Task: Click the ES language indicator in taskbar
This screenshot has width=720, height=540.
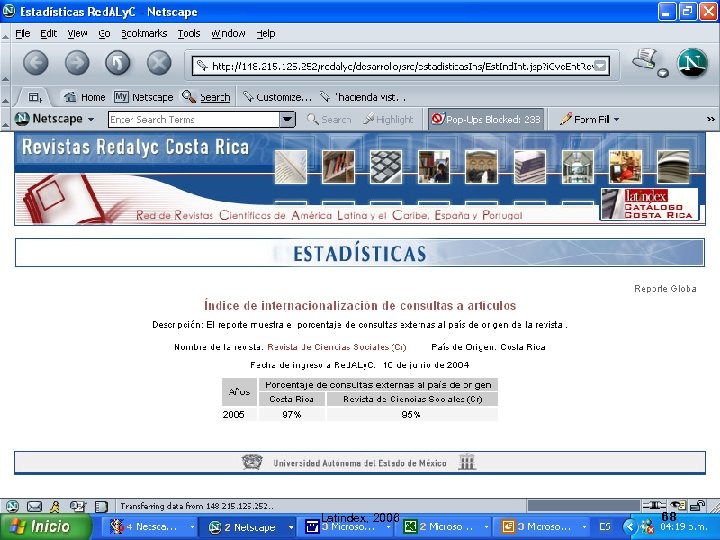Action: (x=605, y=527)
